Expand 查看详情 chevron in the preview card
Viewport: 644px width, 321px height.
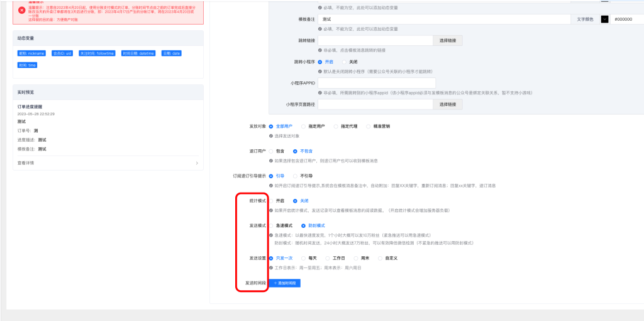coord(197,163)
